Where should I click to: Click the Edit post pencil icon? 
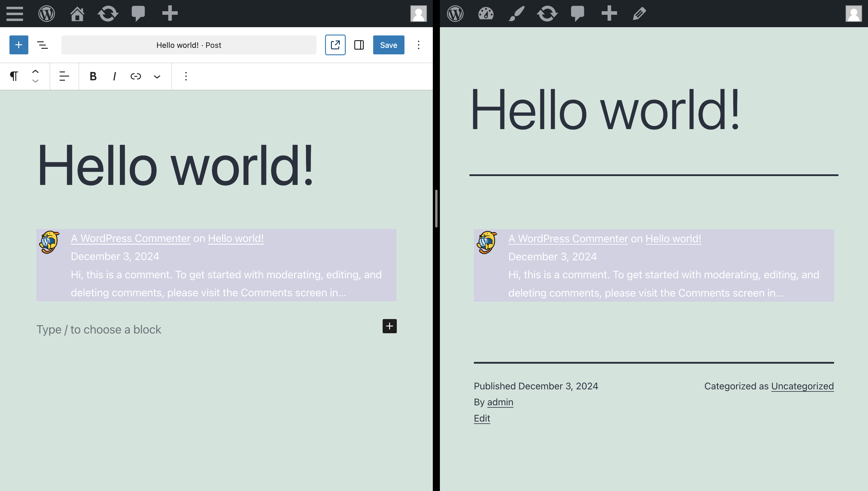point(639,14)
